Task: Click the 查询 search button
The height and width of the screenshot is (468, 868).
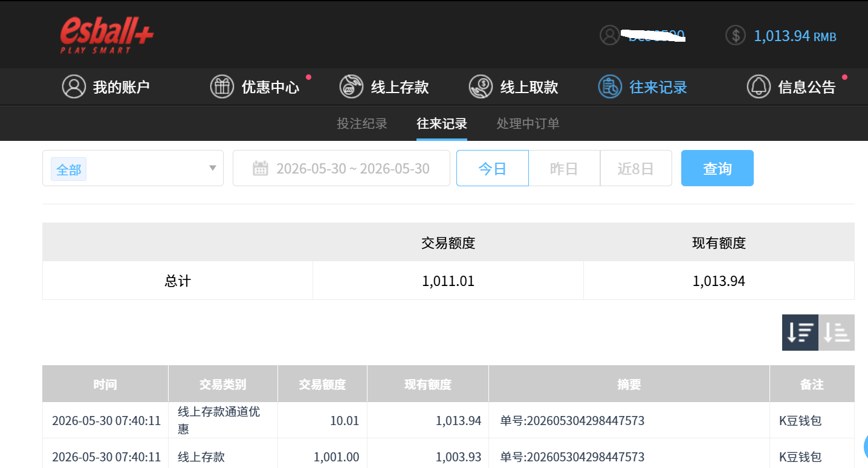Action: click(x=717, y=168)
